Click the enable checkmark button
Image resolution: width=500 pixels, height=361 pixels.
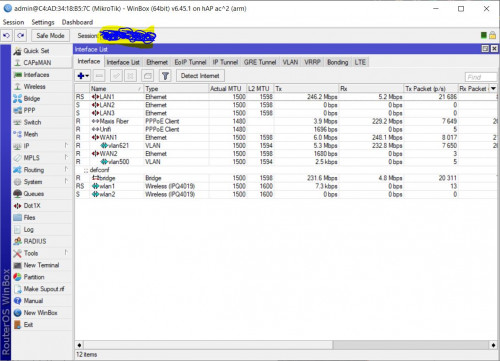click(116, 76)
